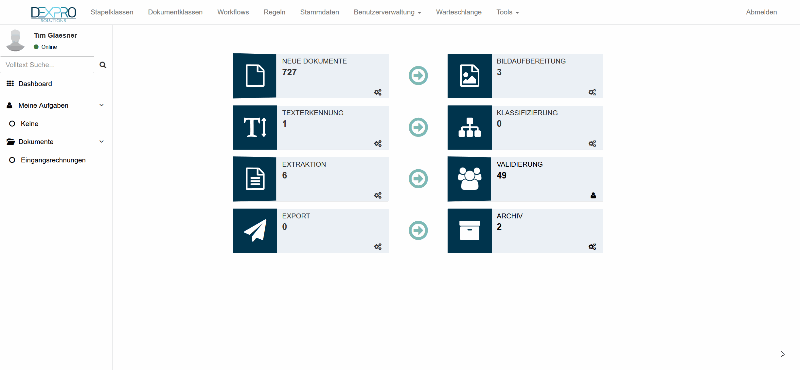
Task: Click the Abmelden logout link
Action: point(762,12)
